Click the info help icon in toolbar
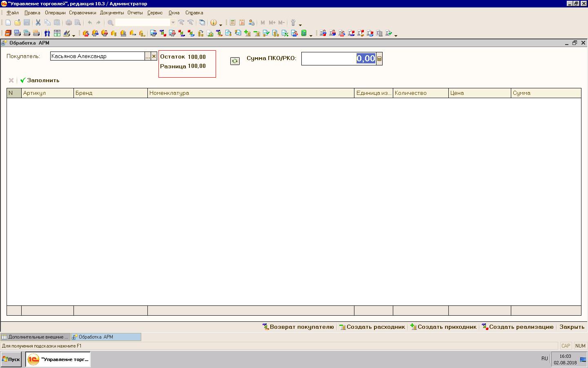Screen dimensions: 588x368 (213, 23)
